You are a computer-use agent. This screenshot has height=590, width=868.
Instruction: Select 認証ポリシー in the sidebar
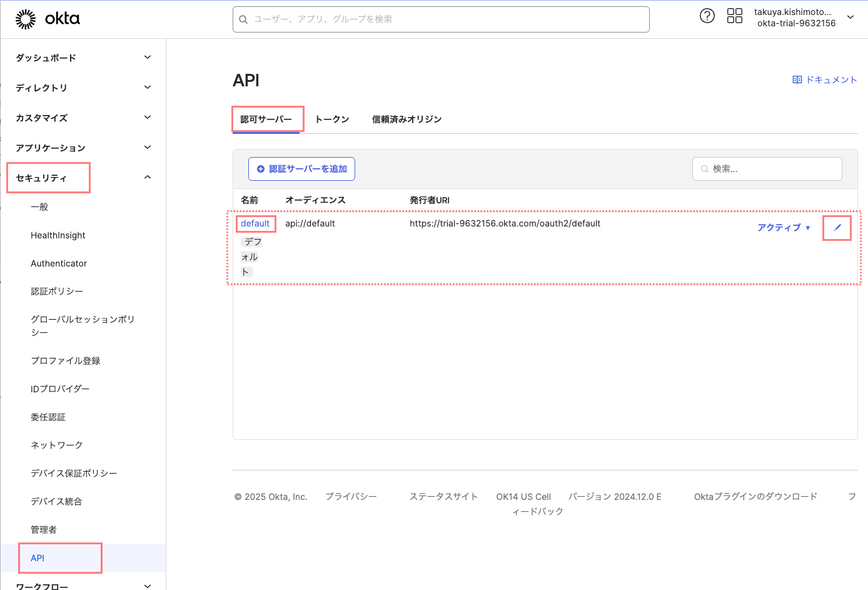click(x=57, y=292)
